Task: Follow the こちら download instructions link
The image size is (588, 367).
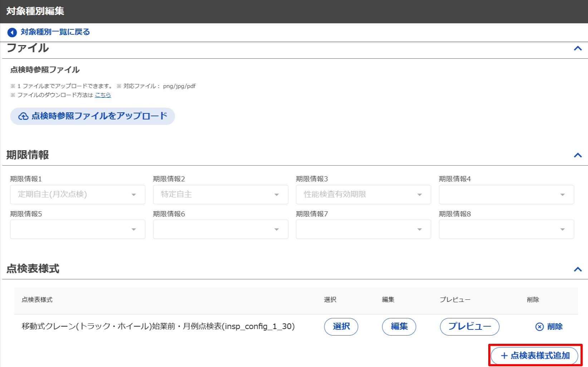Action: 103,95
